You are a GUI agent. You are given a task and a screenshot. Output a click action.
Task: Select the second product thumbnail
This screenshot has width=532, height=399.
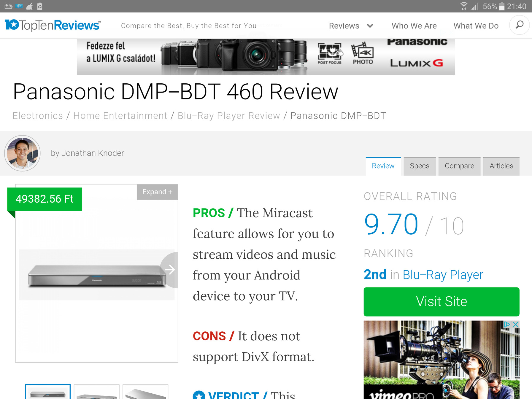tap(96, 392)
